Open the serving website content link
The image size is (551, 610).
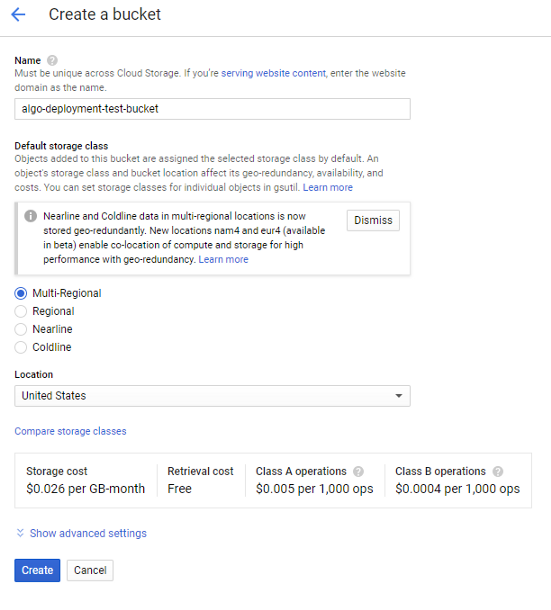tap(274, 73)
